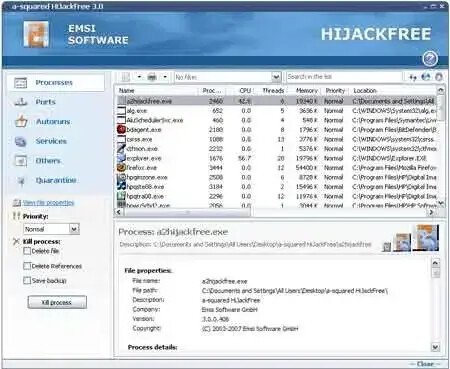This screenshot has height=369, width=450.
Task: Click the Ports ship icon
Action: tap(21, 102)
